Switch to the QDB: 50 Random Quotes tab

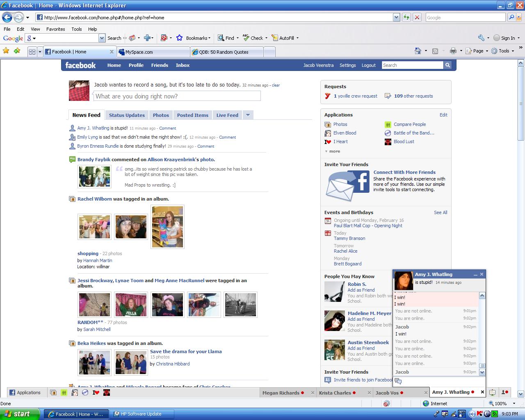coord(227,52)
